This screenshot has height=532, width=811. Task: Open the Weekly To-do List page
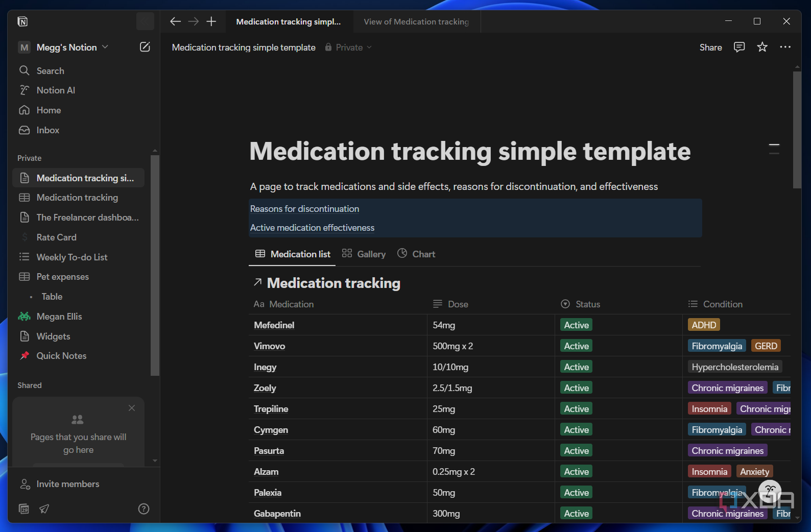tap(79, 257)
